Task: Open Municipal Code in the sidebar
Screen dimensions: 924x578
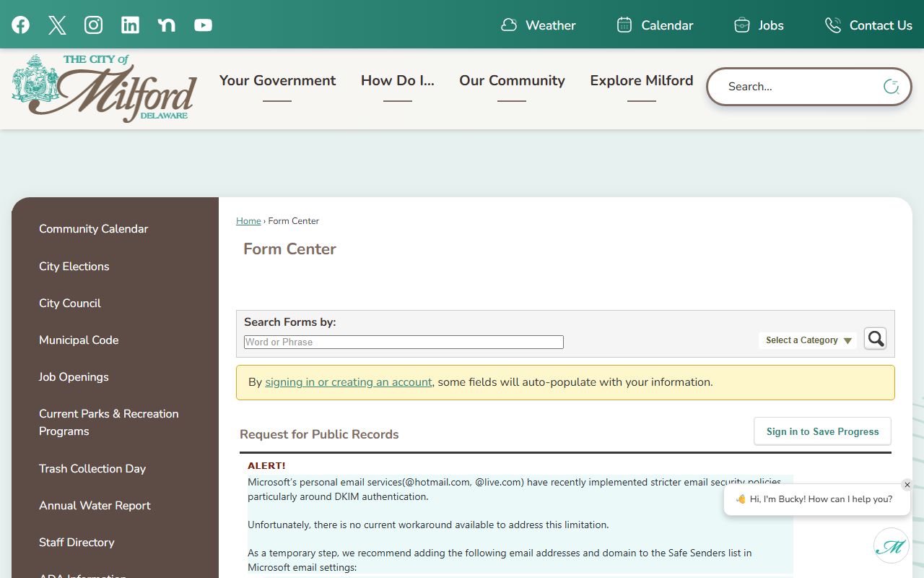Action: (79, 340)
